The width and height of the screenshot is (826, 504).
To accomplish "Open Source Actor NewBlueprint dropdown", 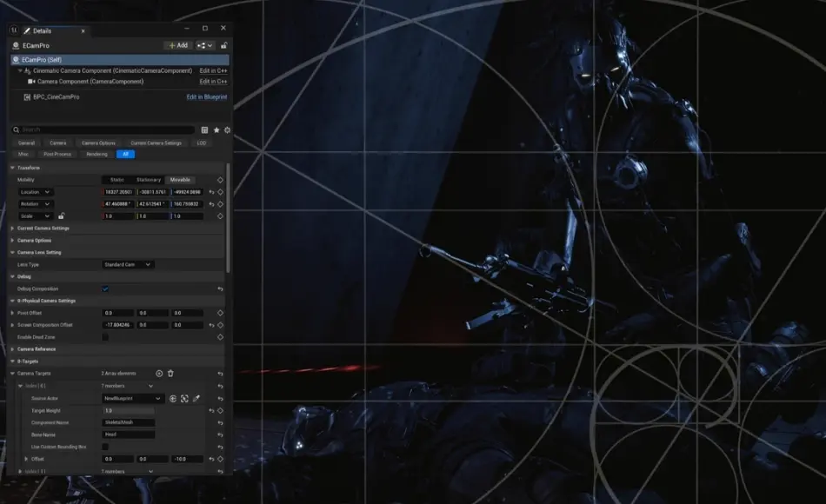I will [x=132, y=399].
